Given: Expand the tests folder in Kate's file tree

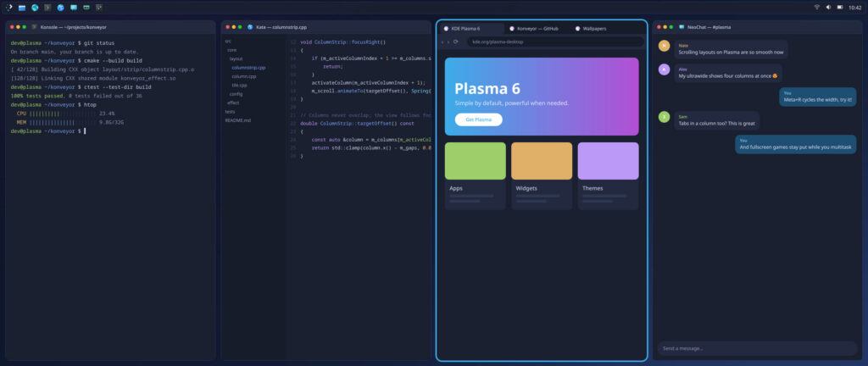Looking at the screenshot, I should point(230,112).
